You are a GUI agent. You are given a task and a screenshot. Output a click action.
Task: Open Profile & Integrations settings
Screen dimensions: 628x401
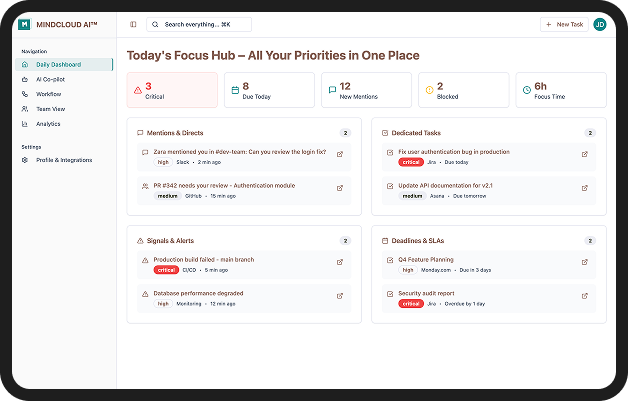(64, 160)
